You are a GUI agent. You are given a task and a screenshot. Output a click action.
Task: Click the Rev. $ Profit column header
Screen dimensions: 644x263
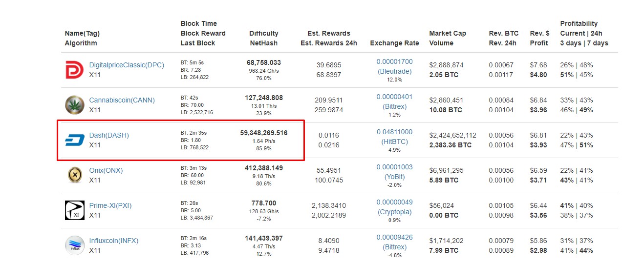(539, 38)
